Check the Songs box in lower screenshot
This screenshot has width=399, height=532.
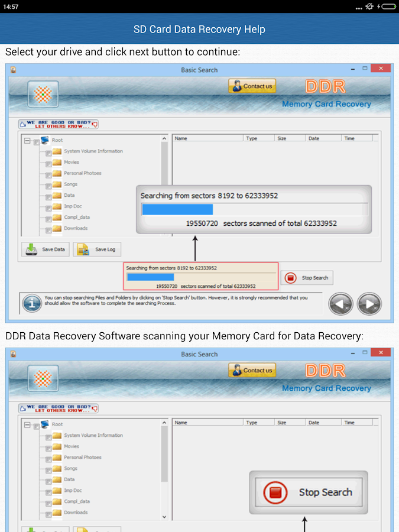pos(48,471)
